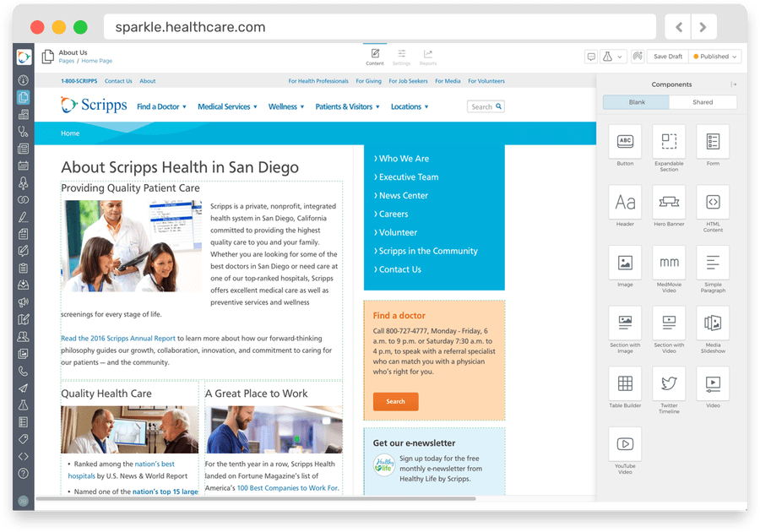The width and height of the screenshot is (760, 532).
Task: Click the paper plane icon in left sidebar
Action: pyautogui.click(x=24, y=388)
